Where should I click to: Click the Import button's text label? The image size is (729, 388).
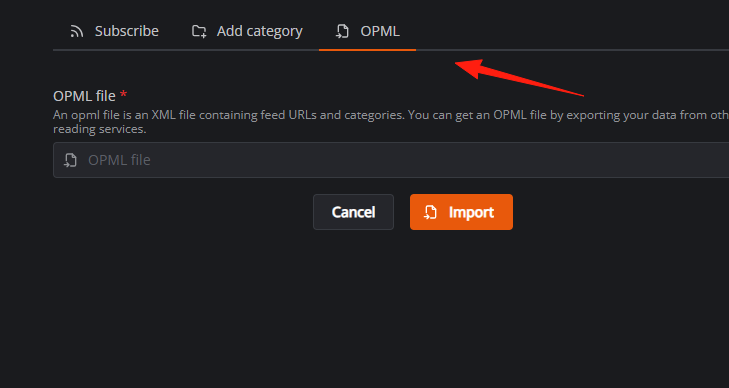[x=471, y=212]
